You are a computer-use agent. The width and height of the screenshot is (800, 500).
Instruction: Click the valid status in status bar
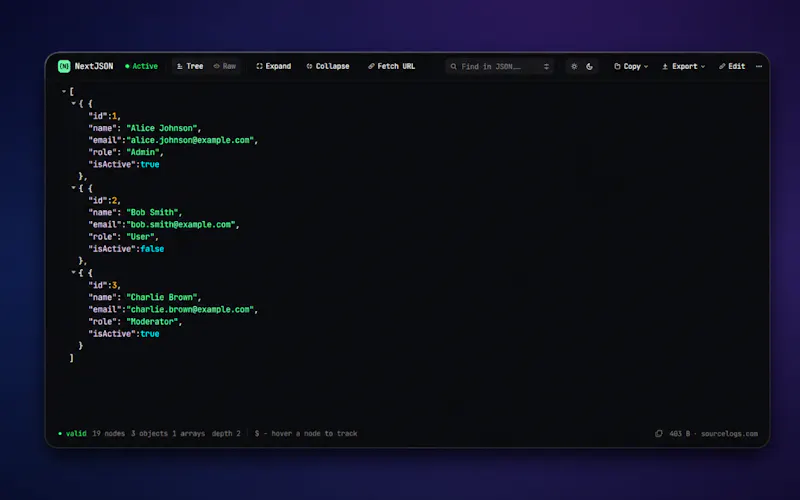[72, 434]
